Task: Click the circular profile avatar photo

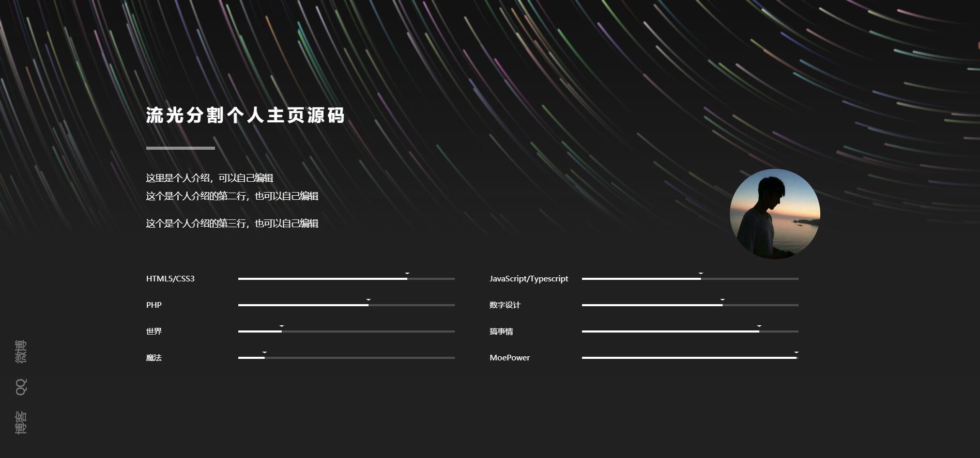Action: pyautogui.click(x=775, y=214)
